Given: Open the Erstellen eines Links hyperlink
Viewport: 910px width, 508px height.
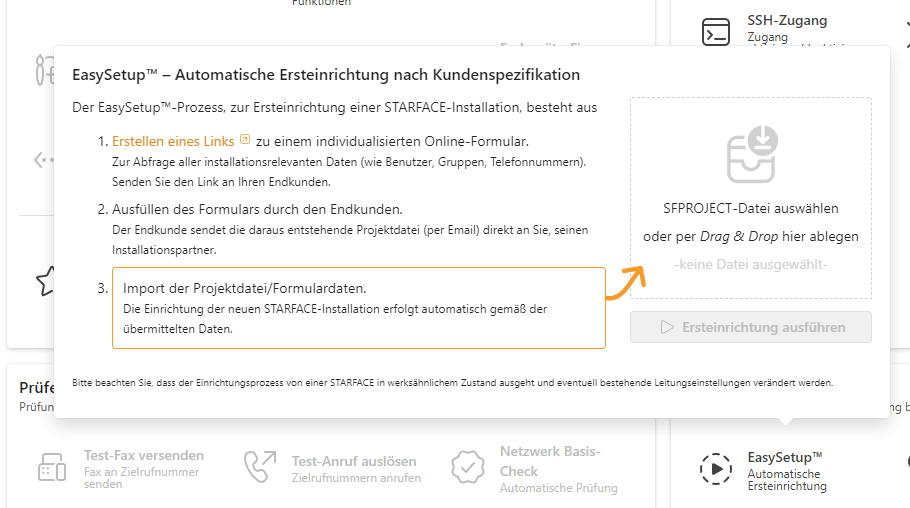Looking at the screenshot, I should 173,141.
